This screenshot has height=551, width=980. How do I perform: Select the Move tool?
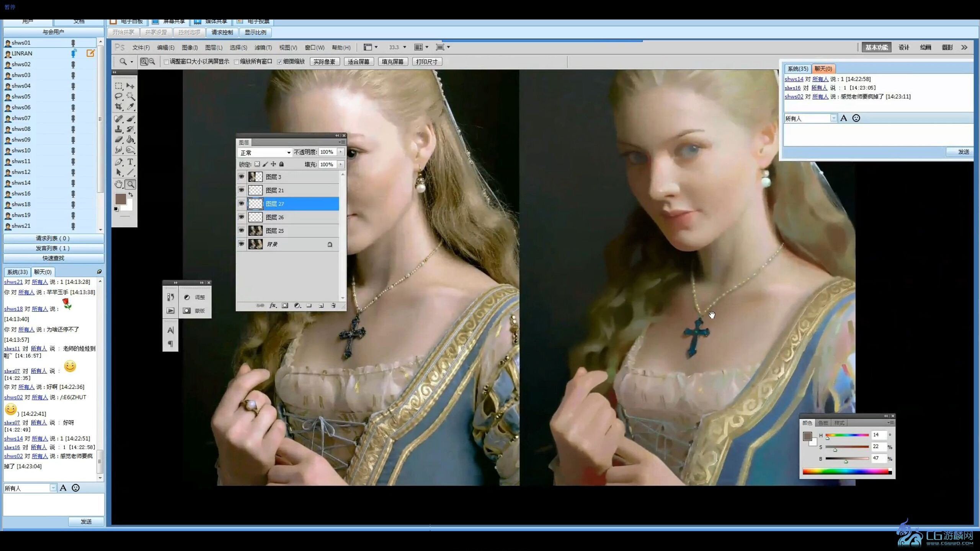point(131,86)
